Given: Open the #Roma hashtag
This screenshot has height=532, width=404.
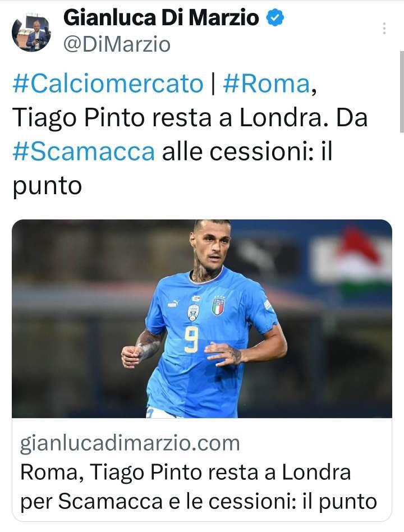Looking at the screenshot, I should click(267, 83).
